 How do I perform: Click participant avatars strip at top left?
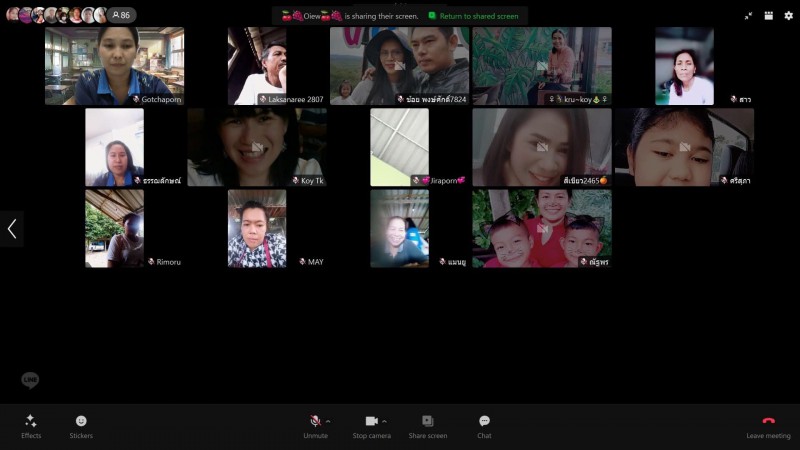click(x=56, y=15)
